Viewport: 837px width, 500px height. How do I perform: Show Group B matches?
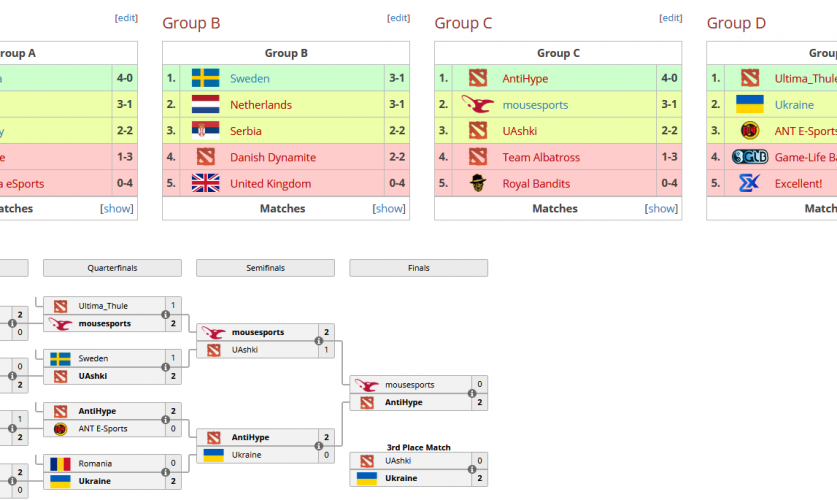click(389, 209)
